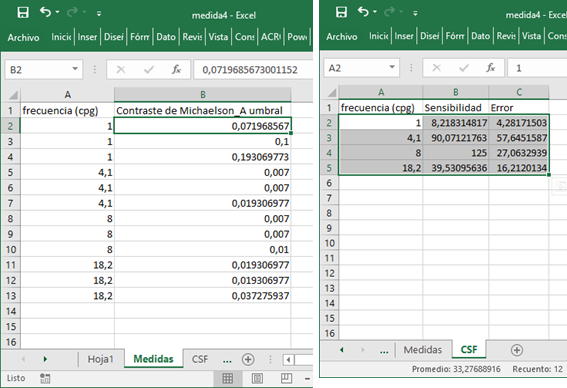567x388 pixels.
Task: Open Revisar tab in right window
Action: (506, 36)
